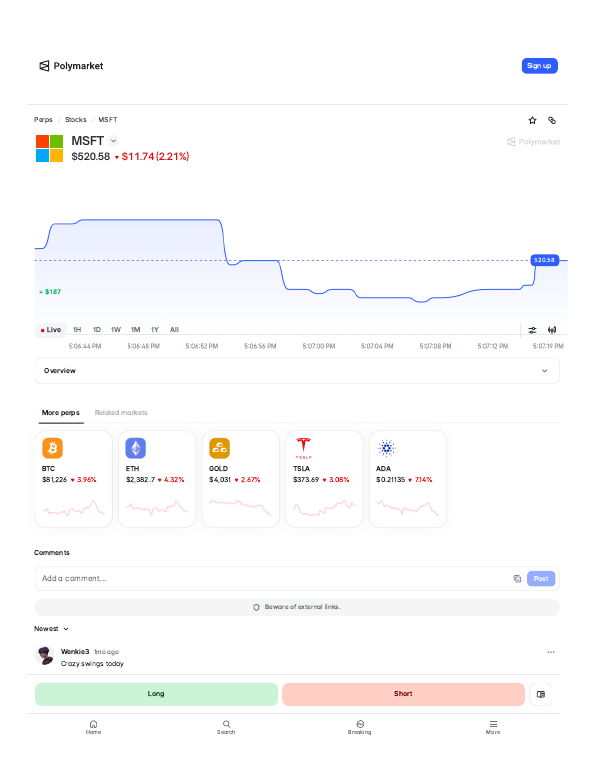Screen dimensions: 595x770
Task: Open the Stocks breadcrumb link
Action: (x=76, y=120)
